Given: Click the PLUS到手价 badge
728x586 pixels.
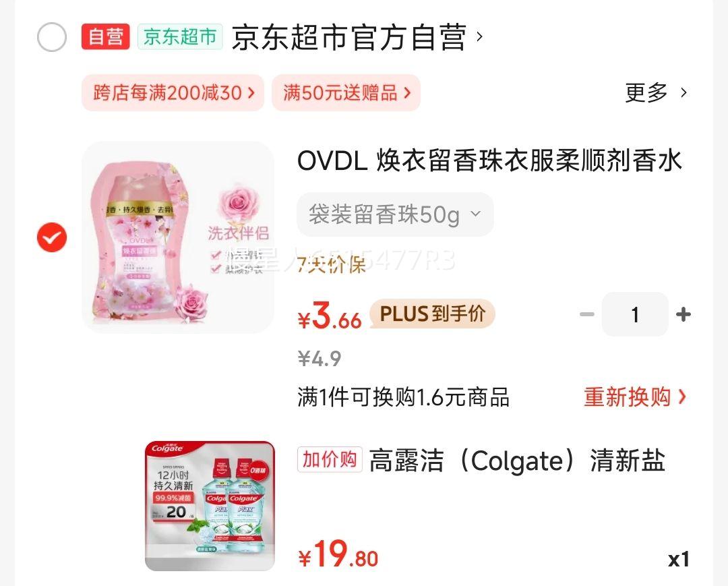Looking at the screenshot, I should 433,314.
